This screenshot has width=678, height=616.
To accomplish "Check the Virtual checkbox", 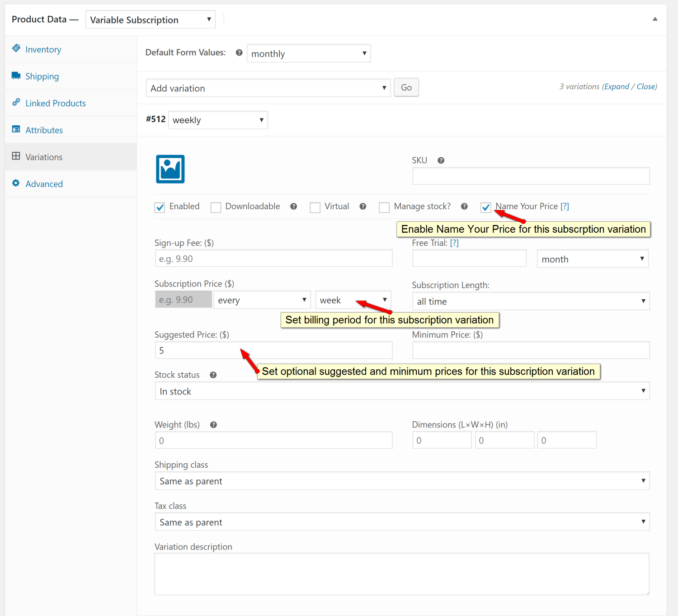I will (315, 207).
